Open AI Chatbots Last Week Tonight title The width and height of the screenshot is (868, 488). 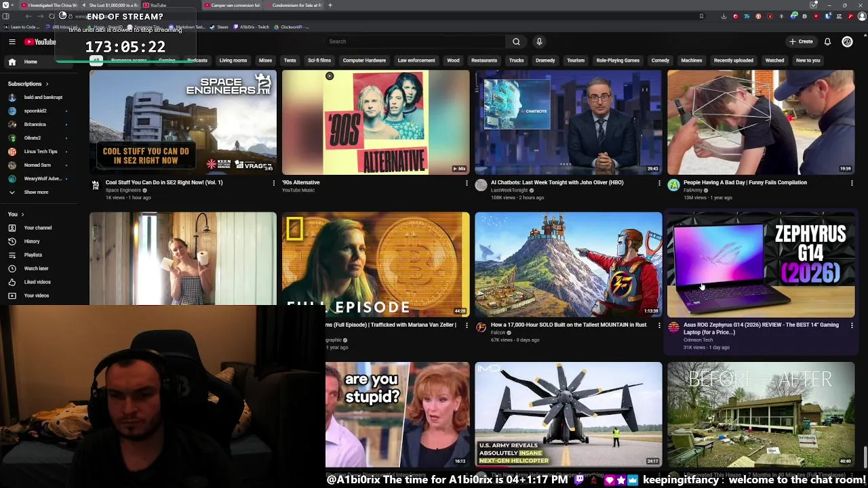click(x=557, y=182)
